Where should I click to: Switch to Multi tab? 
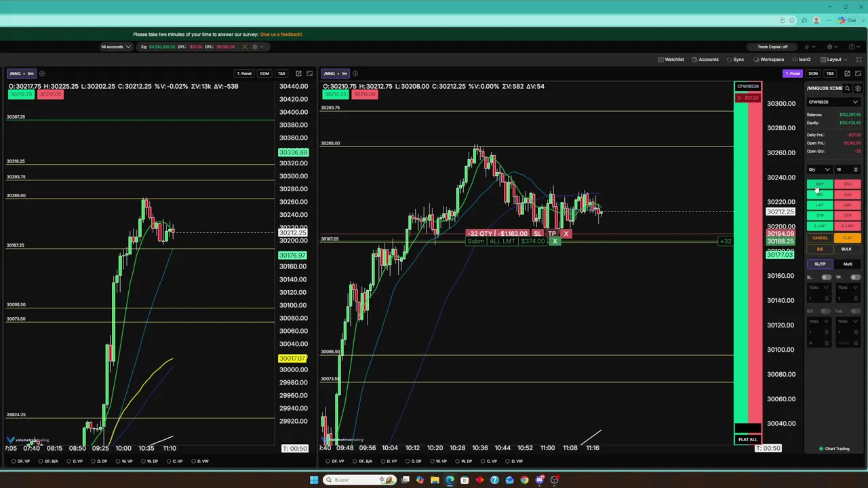click(x=848, y=264)
